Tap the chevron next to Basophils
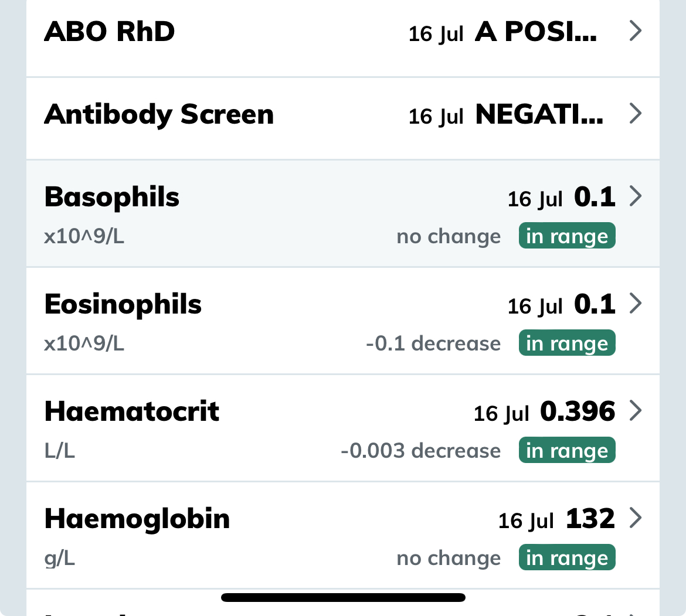This screenshot has height=616, width=686. tap(635, 197)
